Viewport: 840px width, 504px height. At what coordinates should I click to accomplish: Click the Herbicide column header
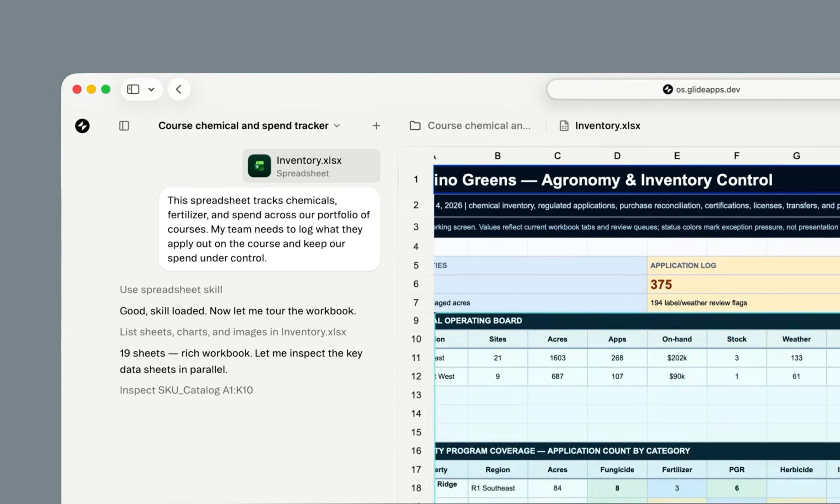click(x=797, y=469)
